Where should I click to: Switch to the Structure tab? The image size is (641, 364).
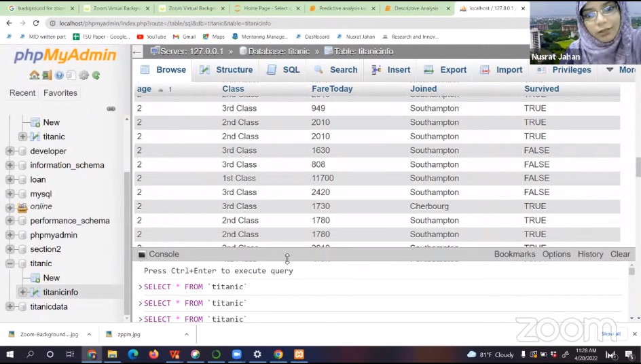pyautogui.click(x=226, y=70)
